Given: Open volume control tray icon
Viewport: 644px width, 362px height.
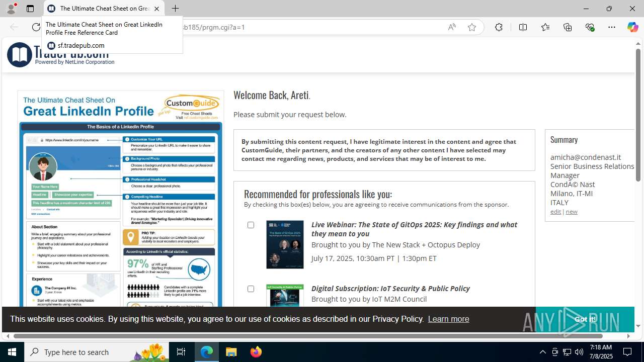Looking at the screenshot, I should (x=579, y=352).
